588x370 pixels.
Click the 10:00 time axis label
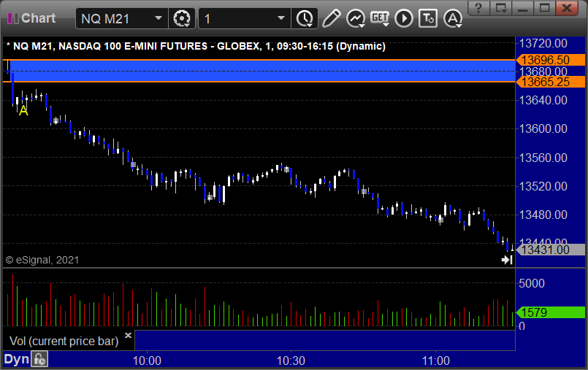pos(147,361)
